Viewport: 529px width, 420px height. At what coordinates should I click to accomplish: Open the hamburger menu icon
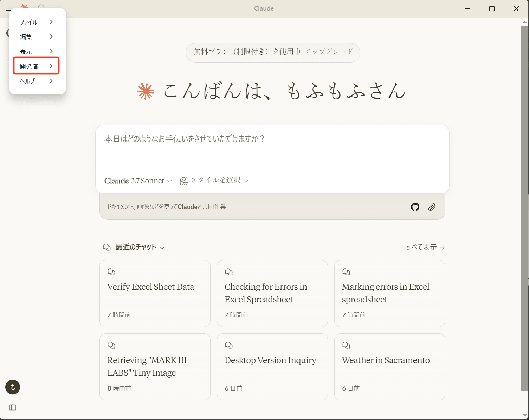[x=9, y=8]
